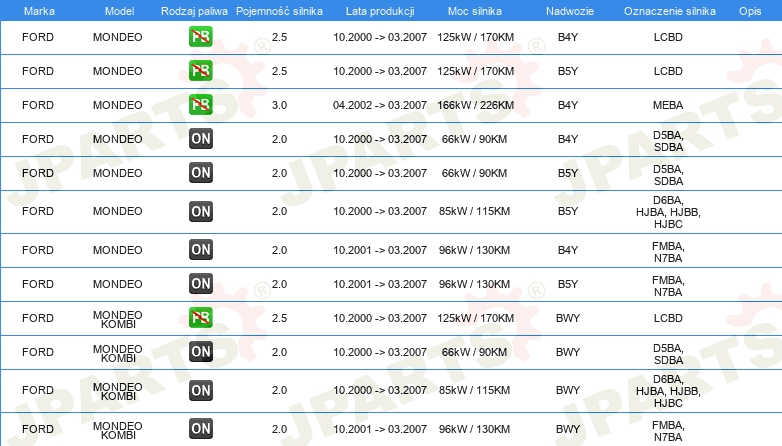
Task: Click 96kW / 130KM in the B4Y row
Action: tap(474, 250)
